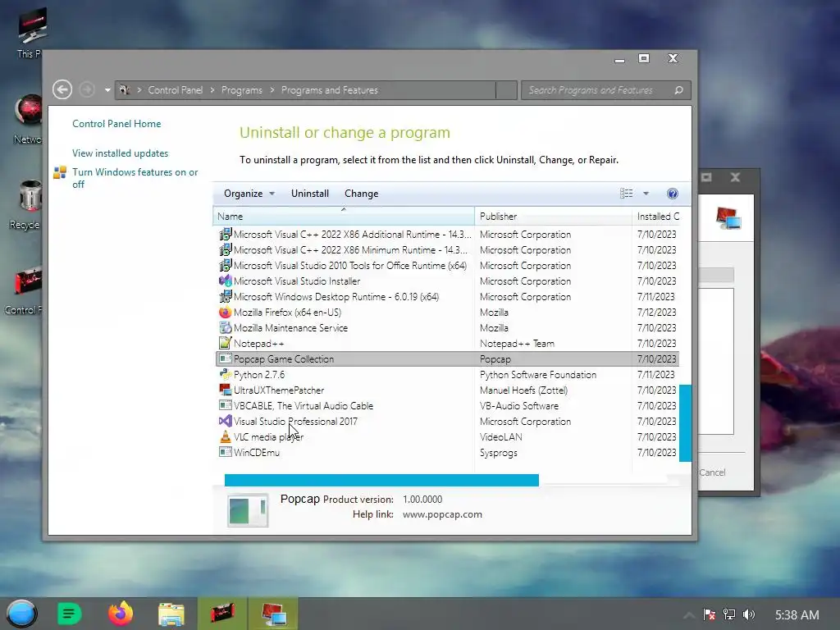Sort by the Publisher column header
This screenshot has width=840, height=630.
point(554,217)
